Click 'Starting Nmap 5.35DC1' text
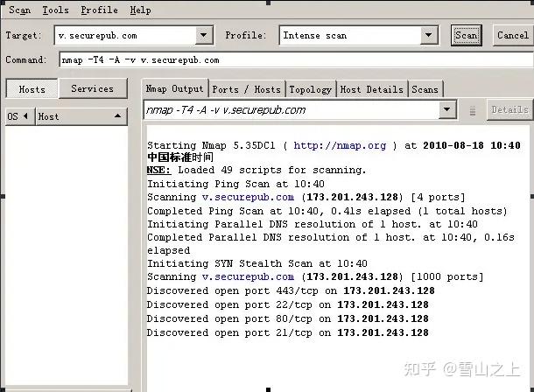534x392 pixels. [211, 145]
